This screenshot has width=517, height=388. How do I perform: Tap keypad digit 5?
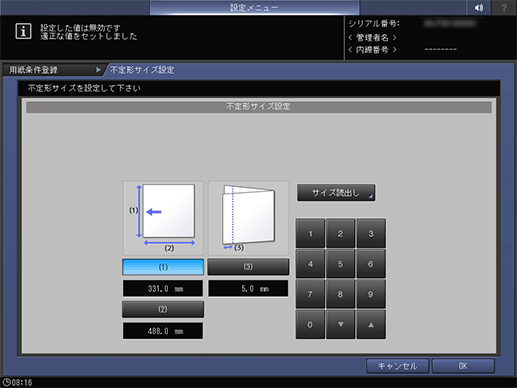pos(340,264)
